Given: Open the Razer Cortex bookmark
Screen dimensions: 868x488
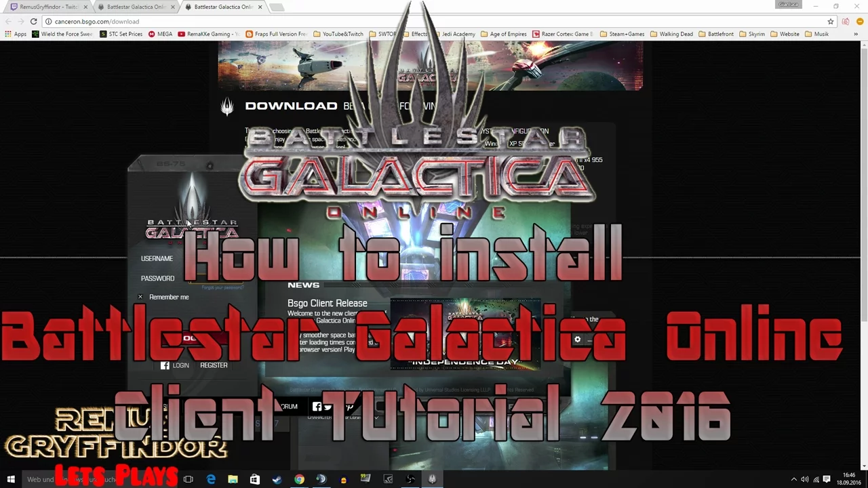Looking at the screenshot, I should [x=563, y=34].
